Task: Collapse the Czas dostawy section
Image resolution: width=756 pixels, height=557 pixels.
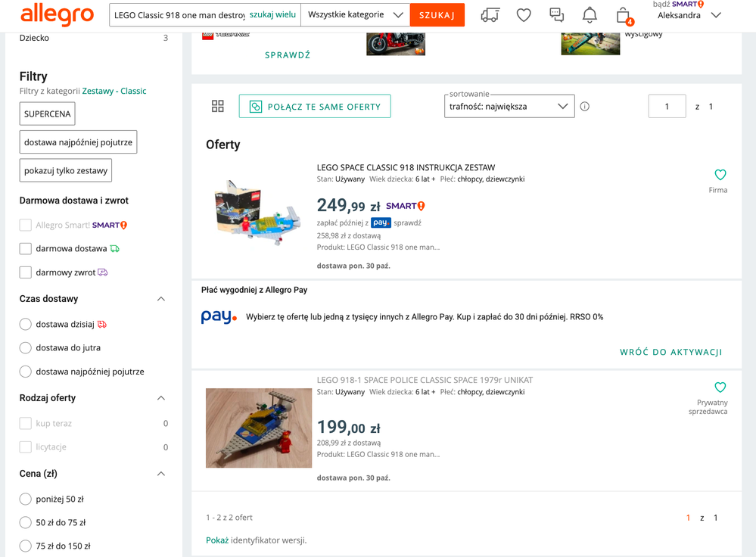Action: coord(161,299)
